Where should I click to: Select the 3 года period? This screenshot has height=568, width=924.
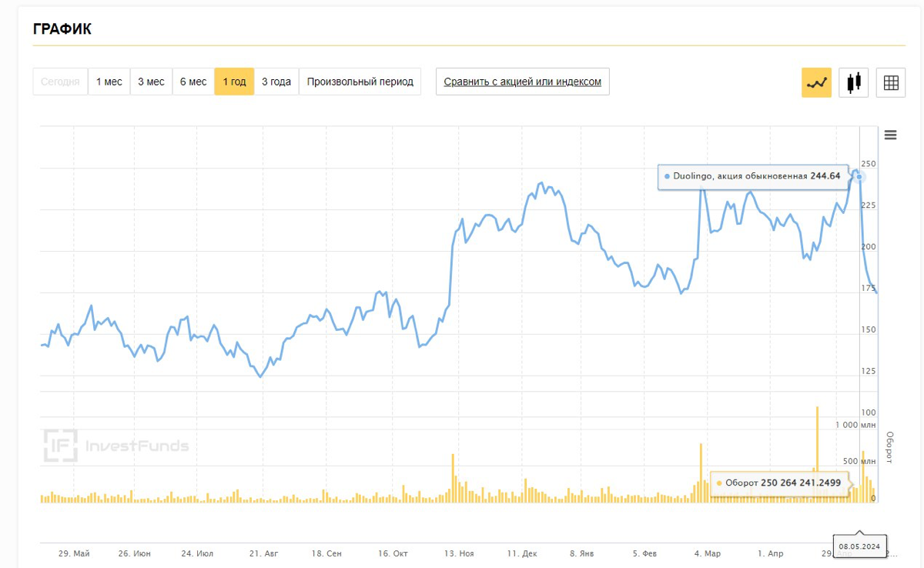pyautogui.click(x=276, y=82)
